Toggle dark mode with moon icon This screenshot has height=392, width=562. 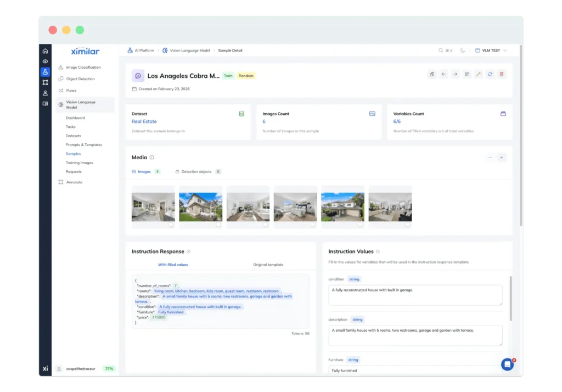tap(463, 51)
